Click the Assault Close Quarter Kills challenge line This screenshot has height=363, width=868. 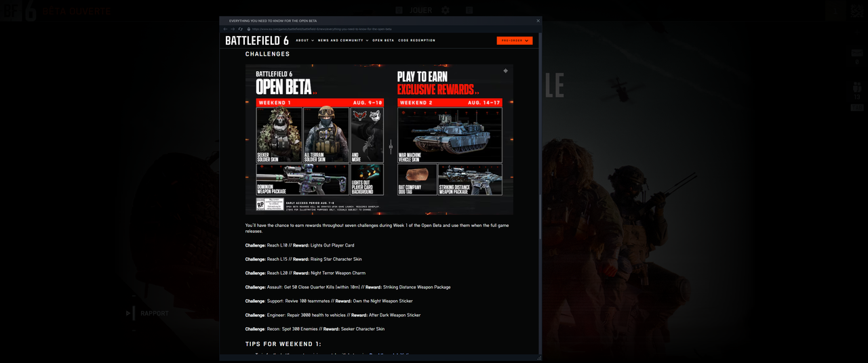348,287
